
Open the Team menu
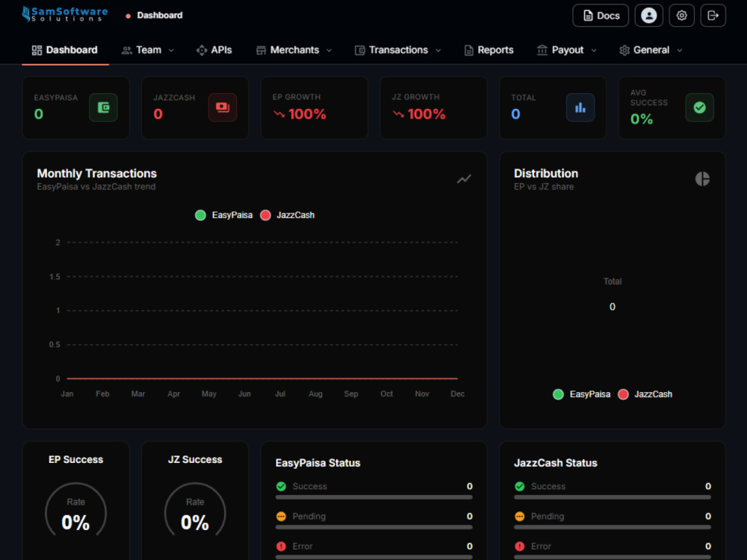(x=148, y=50)
